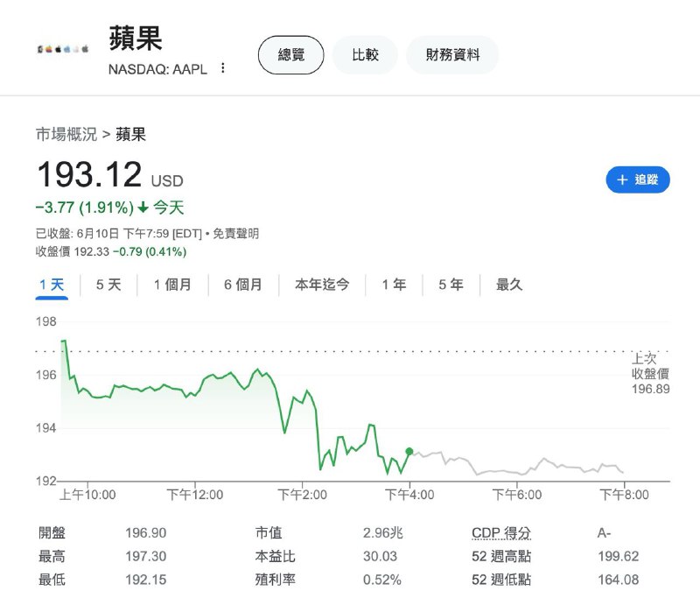The width and height of the screenshot is (700, 598).
Task: Click the −3.77 (1.91%) daily change text
Action: pyautogui.click(x=84, y=208)
